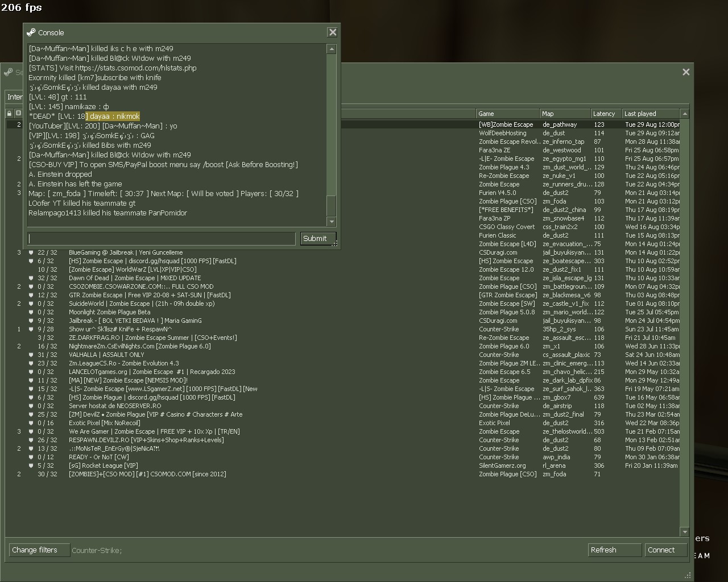Click the Console window resize grip
This screenshot has height=582, width=728.
coord(336,244)
